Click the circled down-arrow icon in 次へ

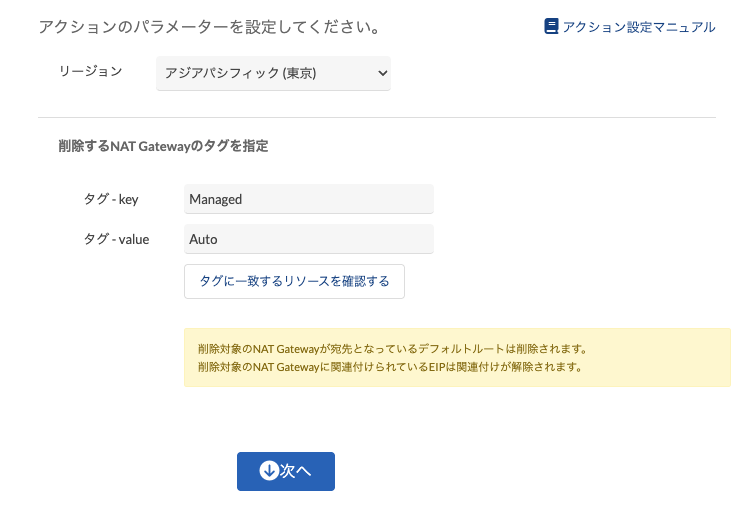click(269, 470)
